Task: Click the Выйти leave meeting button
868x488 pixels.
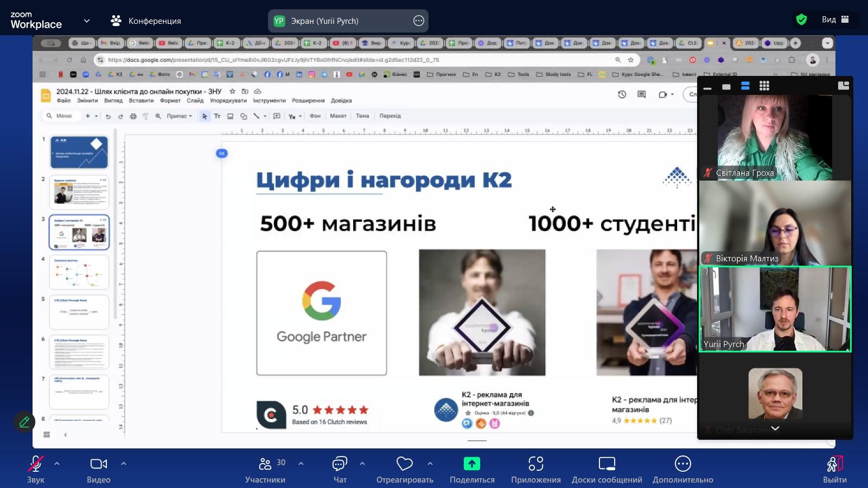Action: coord(835,469)
